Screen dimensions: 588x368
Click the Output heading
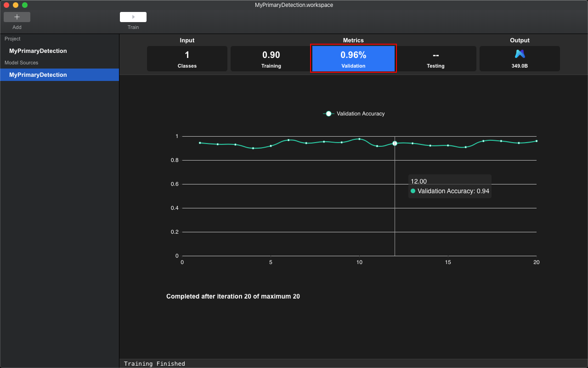point(520,40)
